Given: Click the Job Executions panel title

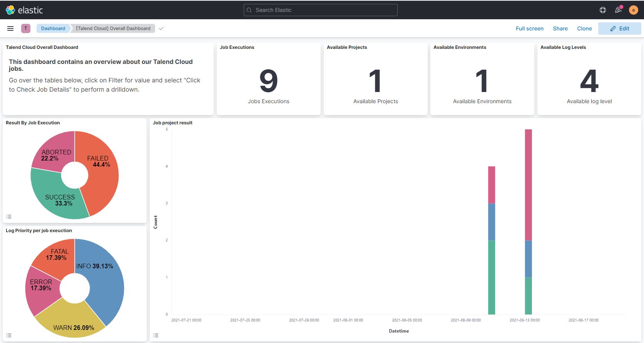Looking at the screenshot, I should 237,47.
